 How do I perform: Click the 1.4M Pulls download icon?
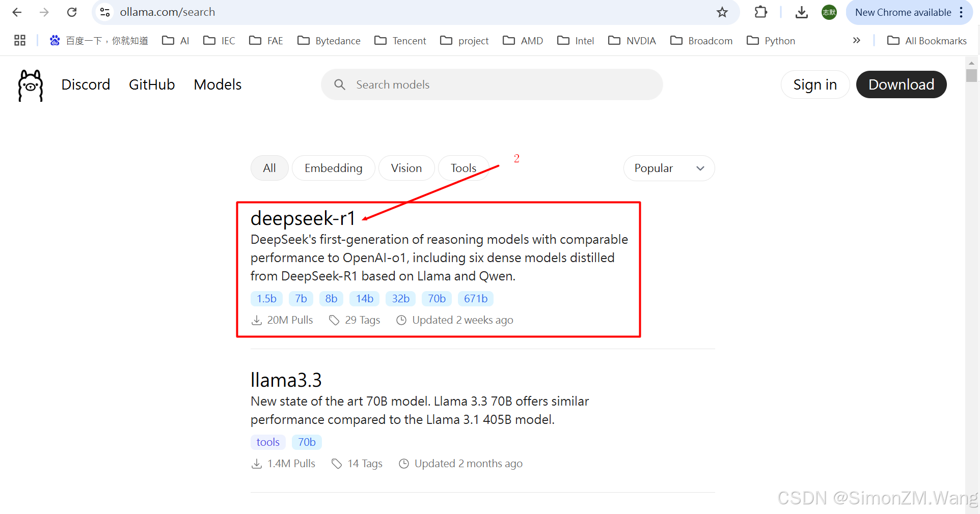[257, 464]
